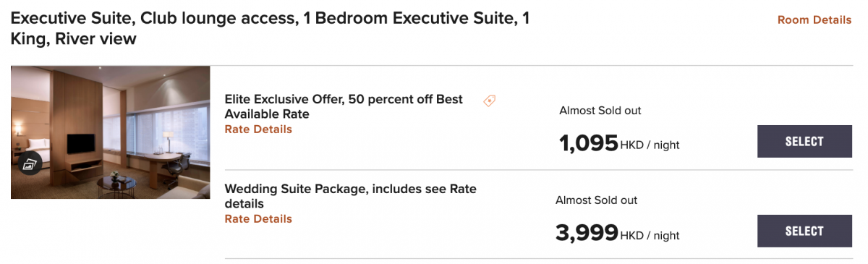View Rate Details for Wedding Suite Package
The image size is (868, 264).
[258, 219]
